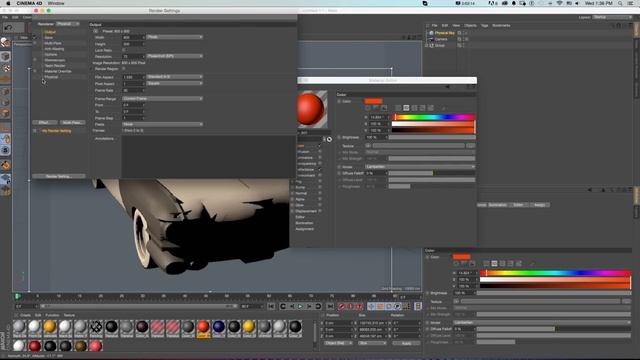
Task: Open the Film Aspect preset dropdown
Action: (x=174, y=77)
